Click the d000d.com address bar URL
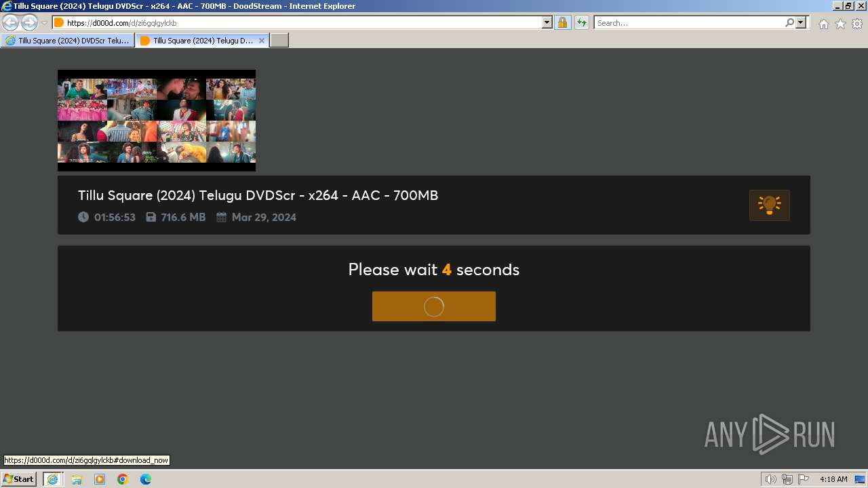 [121, 23]
